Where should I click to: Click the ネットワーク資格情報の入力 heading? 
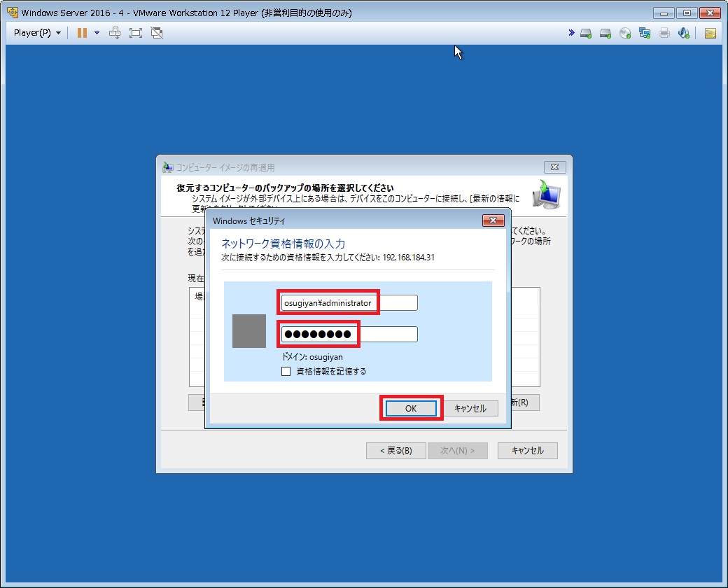pos(283,244)
